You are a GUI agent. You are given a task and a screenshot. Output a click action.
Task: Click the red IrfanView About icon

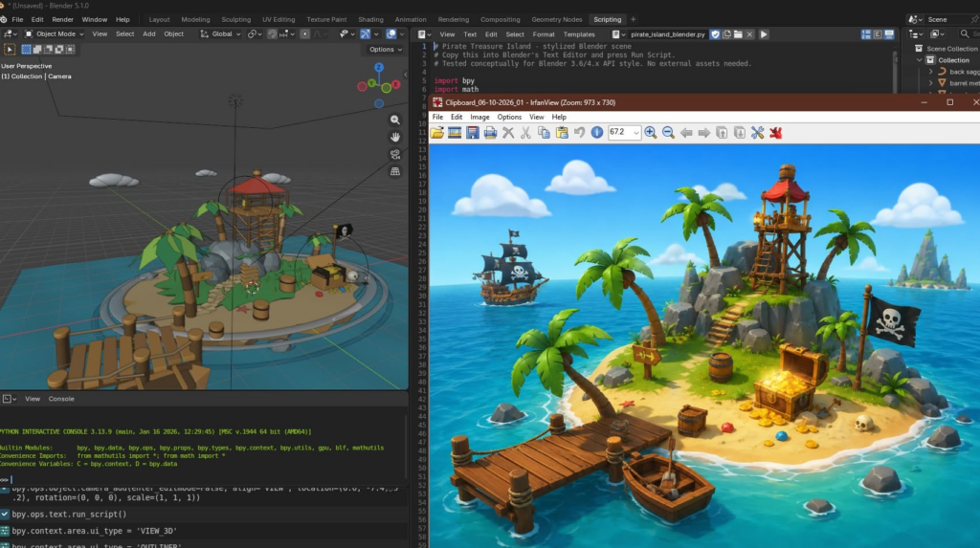pos(775,133)
